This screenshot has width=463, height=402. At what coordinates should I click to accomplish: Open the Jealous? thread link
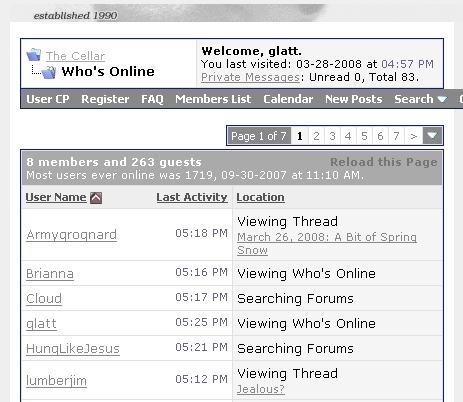click(x=261, y=389)
